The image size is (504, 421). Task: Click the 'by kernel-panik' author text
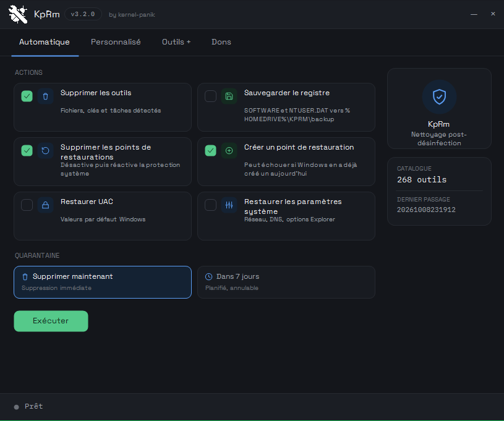tap(132, 15)
